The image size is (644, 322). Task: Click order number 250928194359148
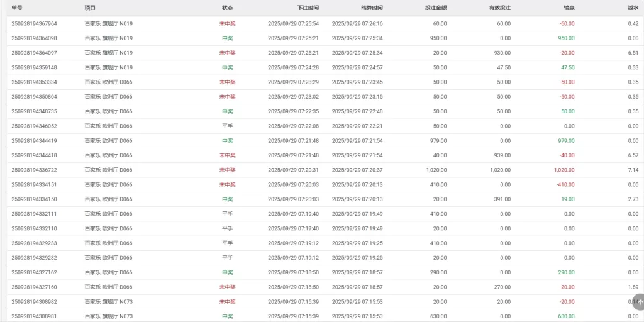[34, 67]
